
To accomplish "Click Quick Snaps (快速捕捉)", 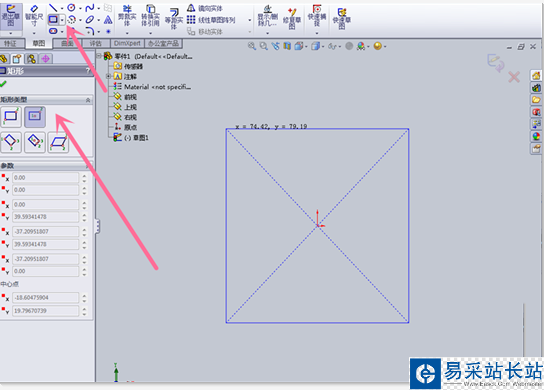I will coord(316,16).
